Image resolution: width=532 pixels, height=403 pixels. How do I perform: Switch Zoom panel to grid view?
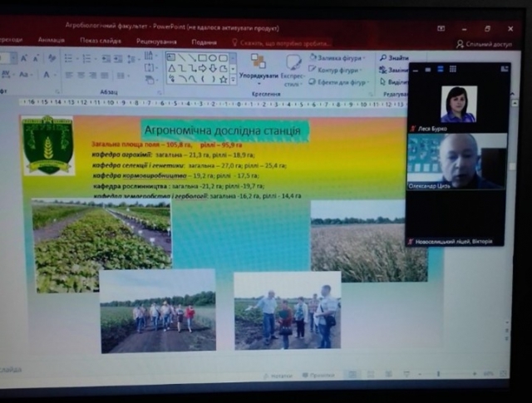coord(452,69)
